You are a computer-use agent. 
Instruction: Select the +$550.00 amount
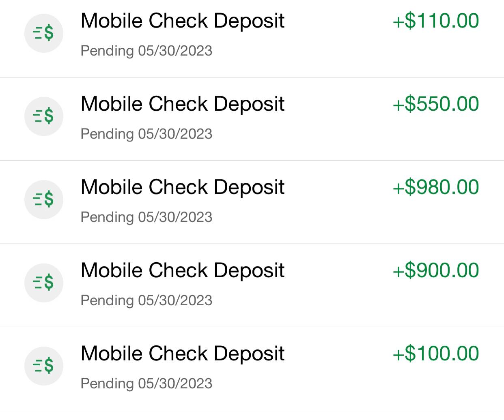(435, 104)
